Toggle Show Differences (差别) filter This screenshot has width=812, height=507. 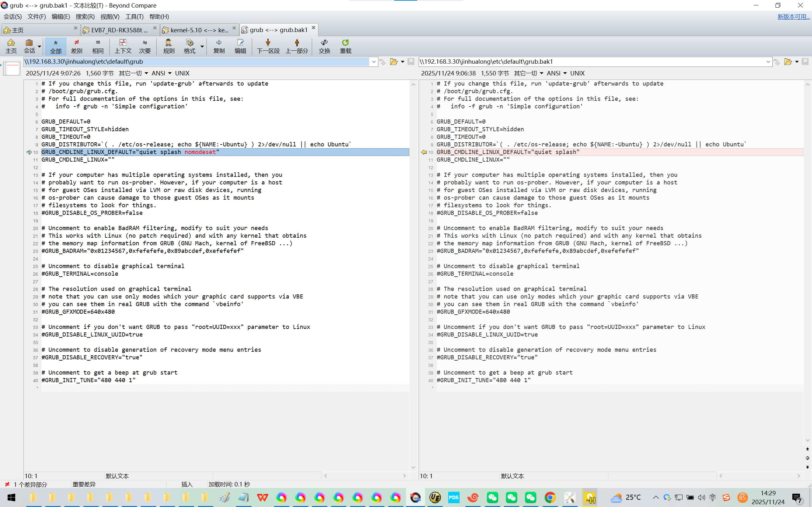tap(76, 46)
